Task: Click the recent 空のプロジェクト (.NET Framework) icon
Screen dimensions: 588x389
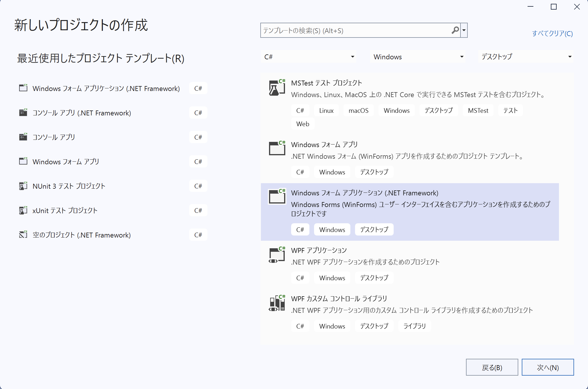Action: point(23,234)
